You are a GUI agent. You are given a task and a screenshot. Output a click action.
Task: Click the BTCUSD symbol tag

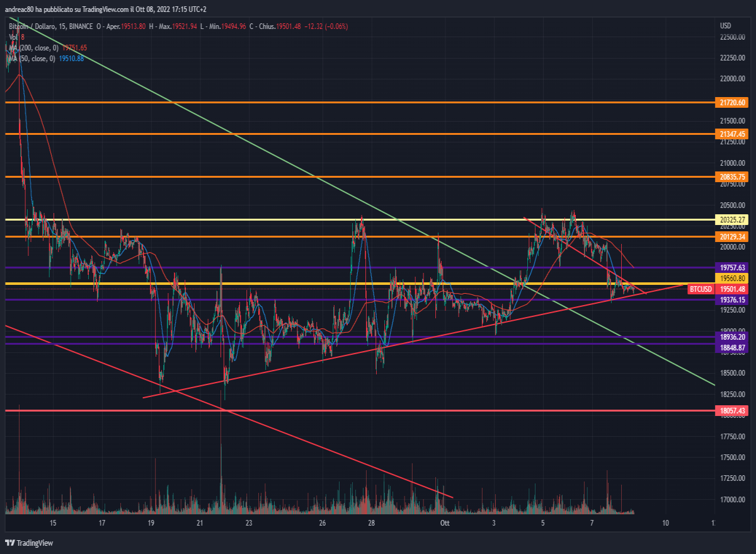tap(701, 289)
